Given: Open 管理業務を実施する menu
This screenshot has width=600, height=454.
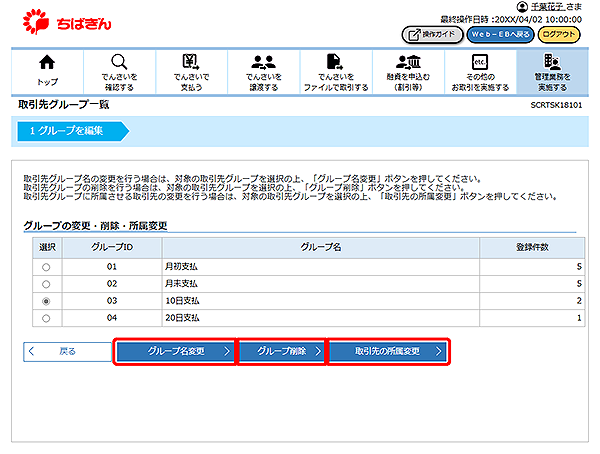Looking at the screenshot, I should click(551, 70).
